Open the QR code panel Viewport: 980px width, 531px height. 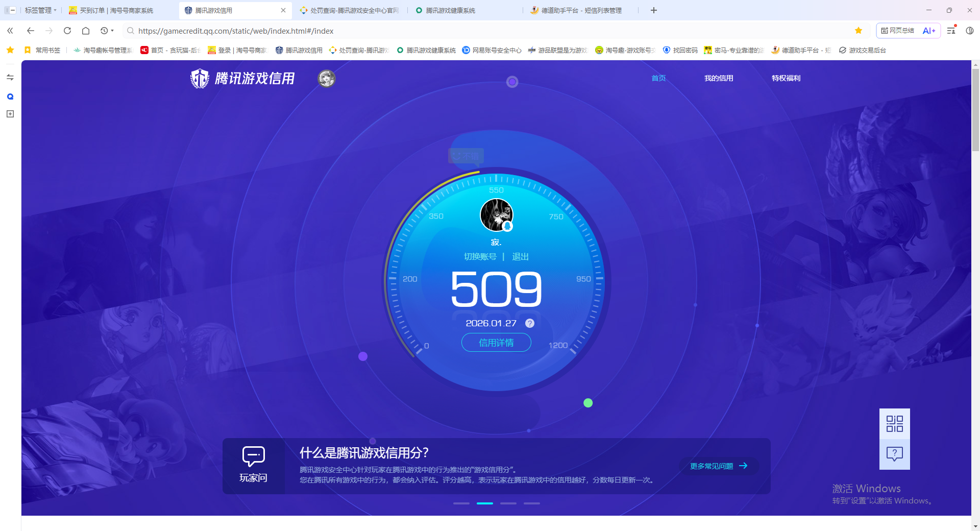(894, 424)
